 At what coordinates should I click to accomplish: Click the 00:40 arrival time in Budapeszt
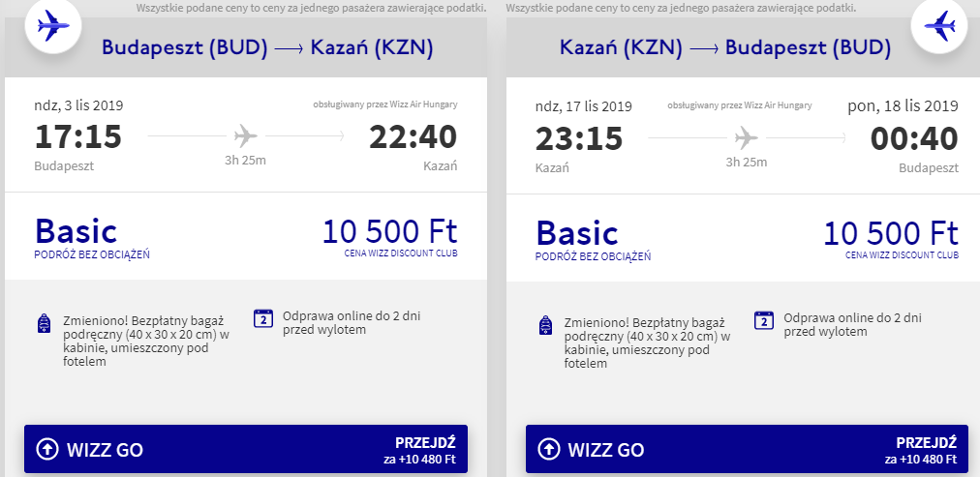point(914,138)
